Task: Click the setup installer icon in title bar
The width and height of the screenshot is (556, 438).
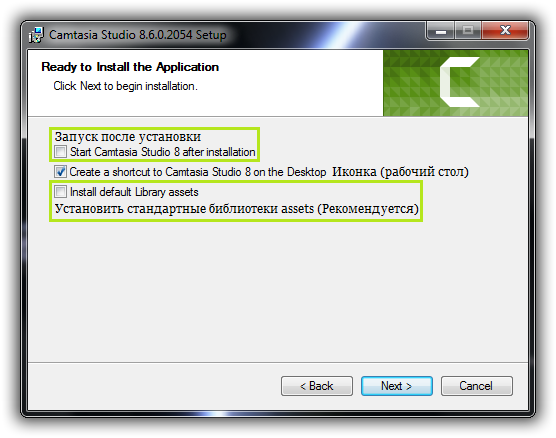Action: 36,35
